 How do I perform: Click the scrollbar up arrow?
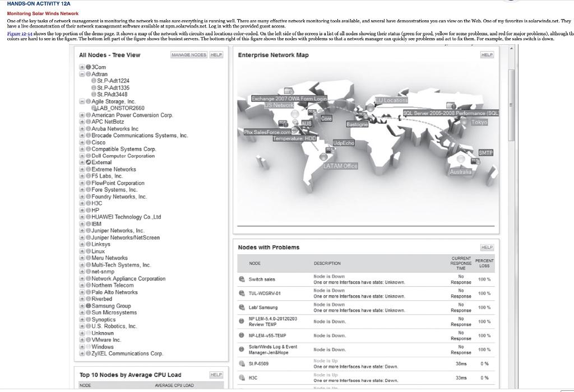pos(511,49)
